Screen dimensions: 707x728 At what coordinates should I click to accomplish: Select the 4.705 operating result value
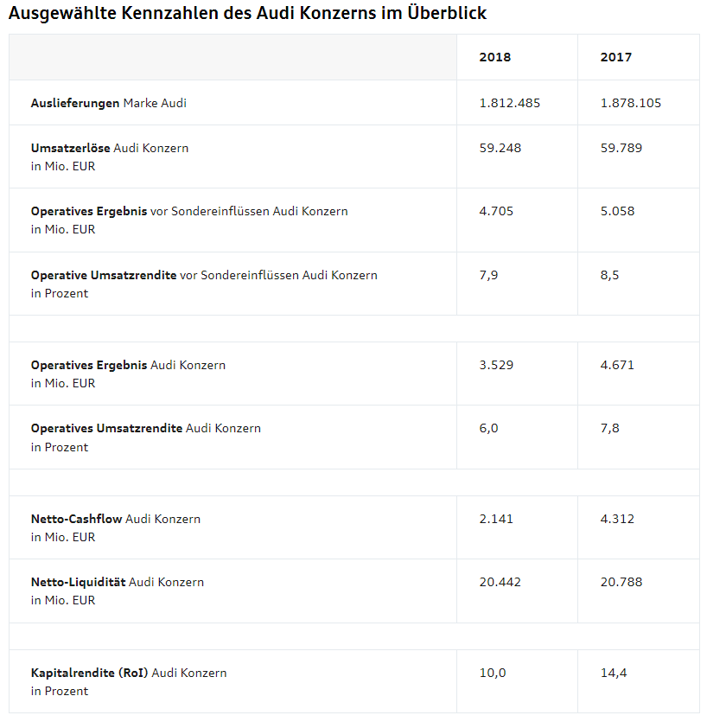[496, 211]
